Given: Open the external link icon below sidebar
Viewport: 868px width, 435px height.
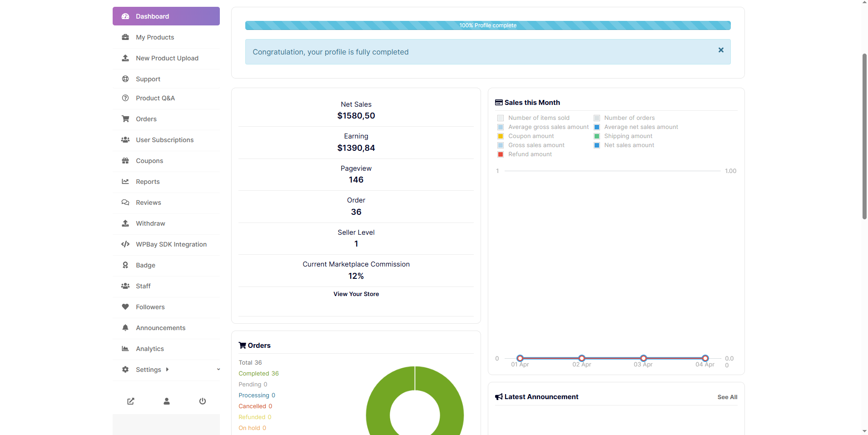Looking at the screenshot, I should 131,401.
